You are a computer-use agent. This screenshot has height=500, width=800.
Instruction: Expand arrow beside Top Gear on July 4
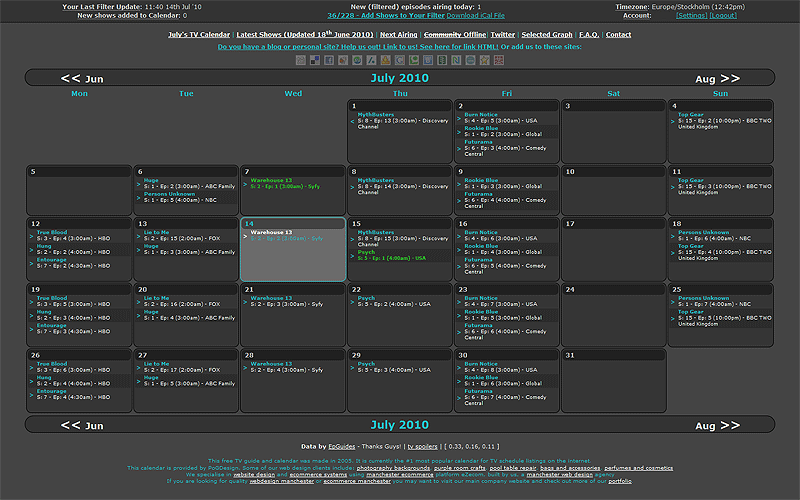click(672, 121)
